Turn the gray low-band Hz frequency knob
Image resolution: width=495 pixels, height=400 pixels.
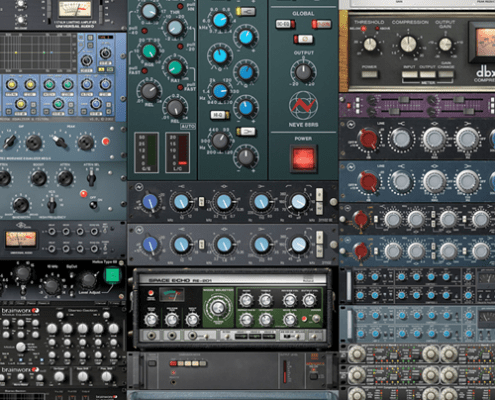pos(220,141)
